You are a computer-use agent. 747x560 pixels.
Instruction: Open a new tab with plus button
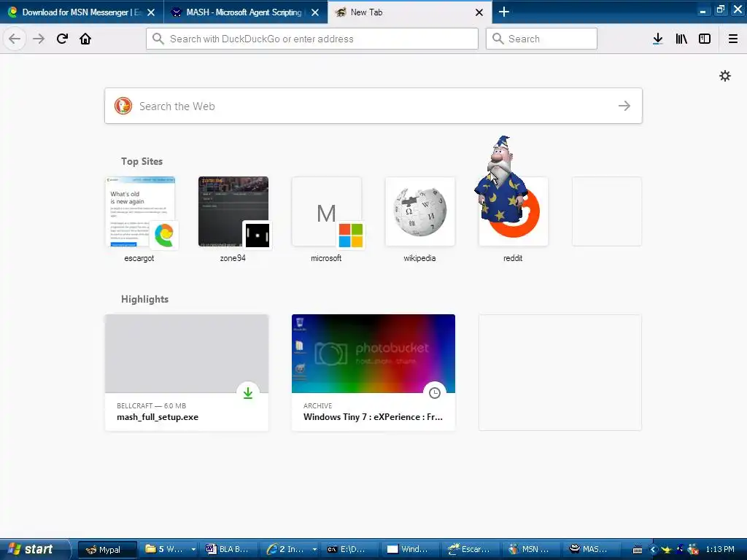click(x=503, y=12)
